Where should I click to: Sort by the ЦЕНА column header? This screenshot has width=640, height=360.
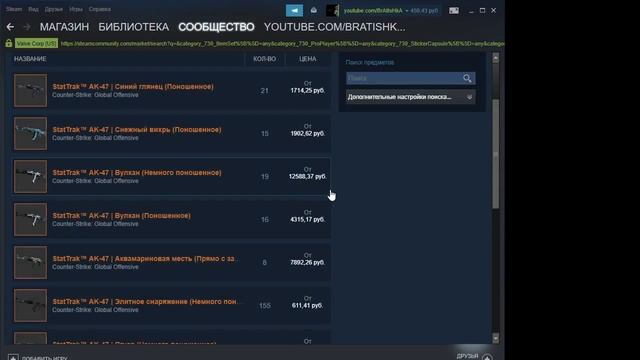click(307, 59)
